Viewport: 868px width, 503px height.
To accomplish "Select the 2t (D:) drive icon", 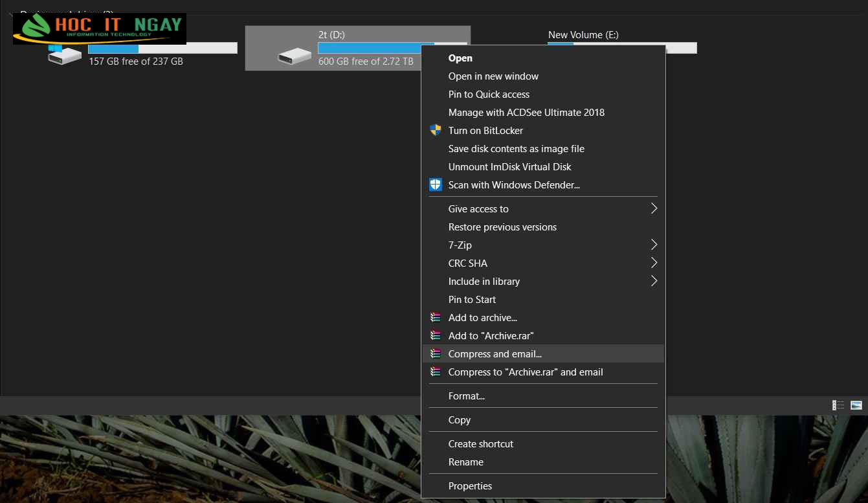I will [x=295, y=56].
